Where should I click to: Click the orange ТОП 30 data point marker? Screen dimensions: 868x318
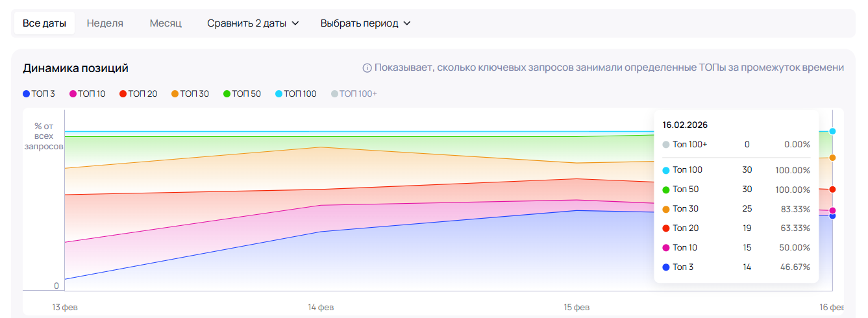832,158
